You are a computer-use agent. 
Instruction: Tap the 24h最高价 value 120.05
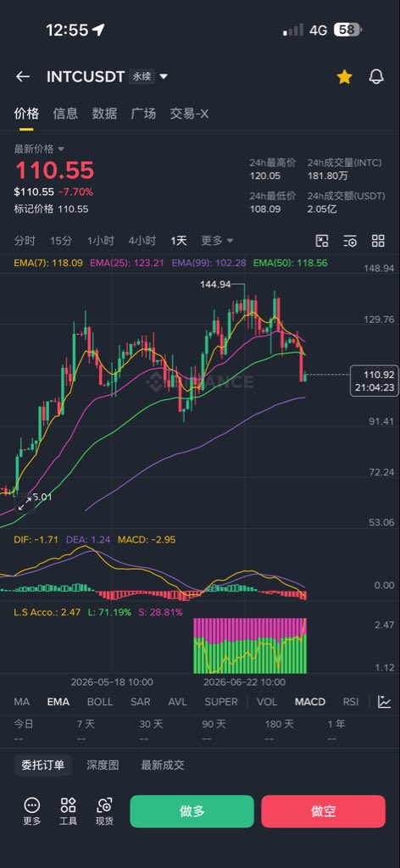pyautogui.click(x=265, y=176)
